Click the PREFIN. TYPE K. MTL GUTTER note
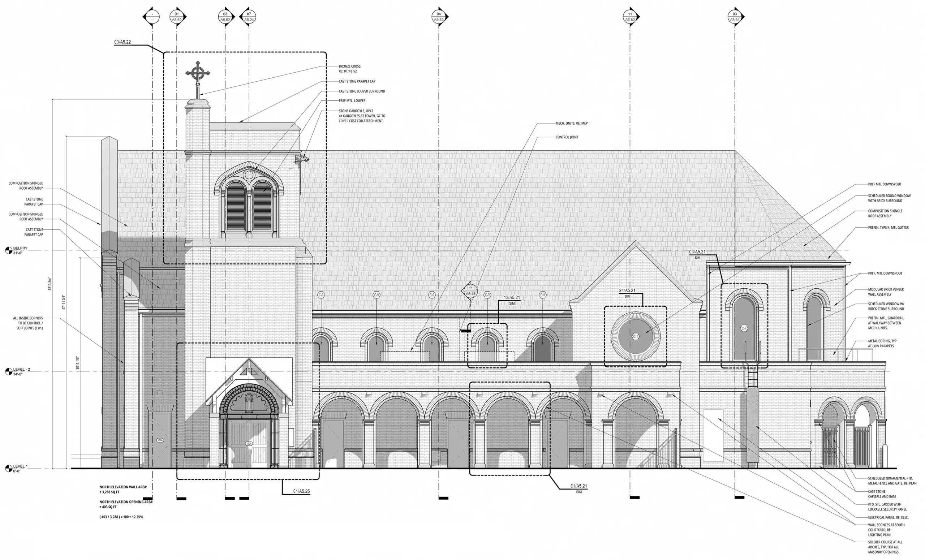 pos(888,228)
